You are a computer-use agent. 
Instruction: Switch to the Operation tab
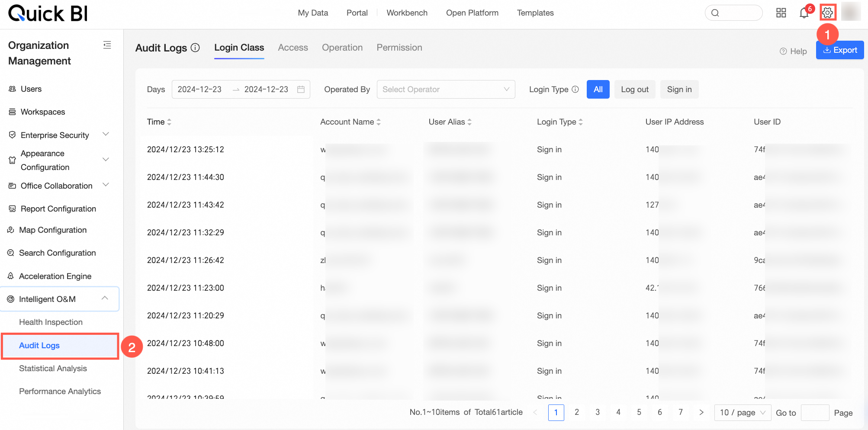(x=342, y=48)
